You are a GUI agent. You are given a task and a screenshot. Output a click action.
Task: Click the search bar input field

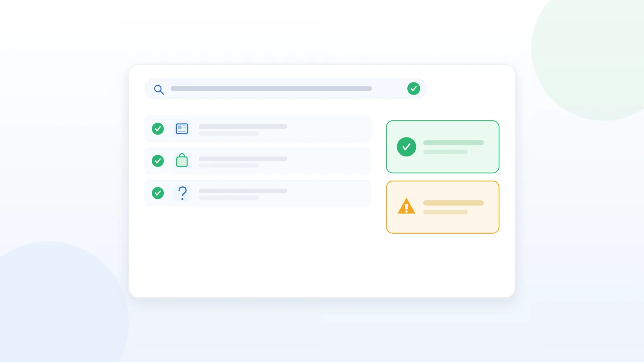tap(285, 88)
